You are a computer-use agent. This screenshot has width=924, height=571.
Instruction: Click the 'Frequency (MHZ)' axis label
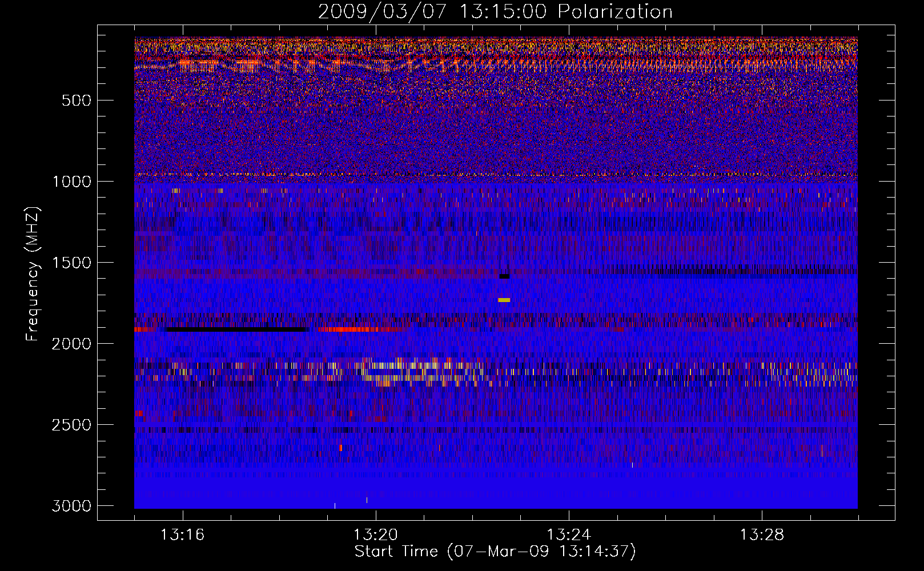click(x=33, y=274)
